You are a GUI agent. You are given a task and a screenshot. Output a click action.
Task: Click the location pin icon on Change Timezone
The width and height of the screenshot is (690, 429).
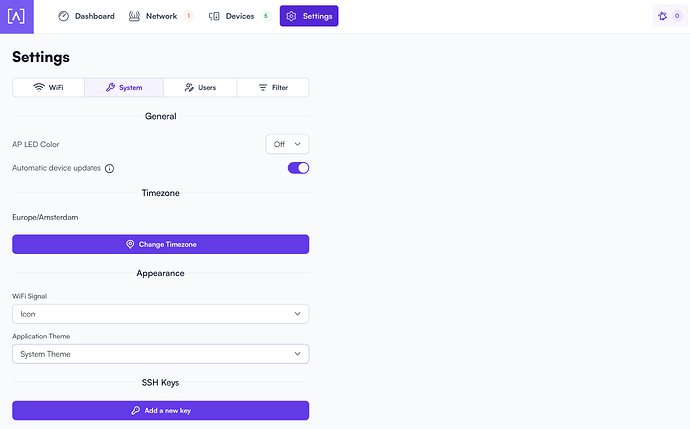(x=130, y=244)
